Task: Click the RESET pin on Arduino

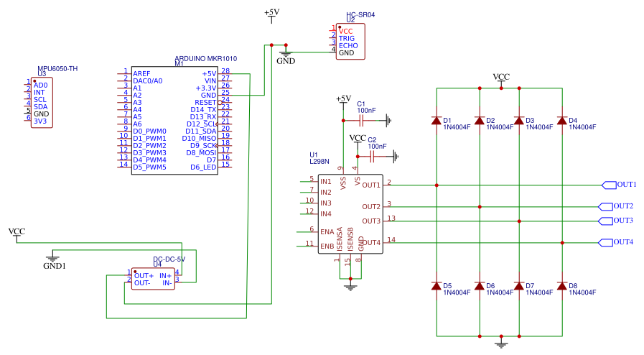Action: tap(205, 102)
